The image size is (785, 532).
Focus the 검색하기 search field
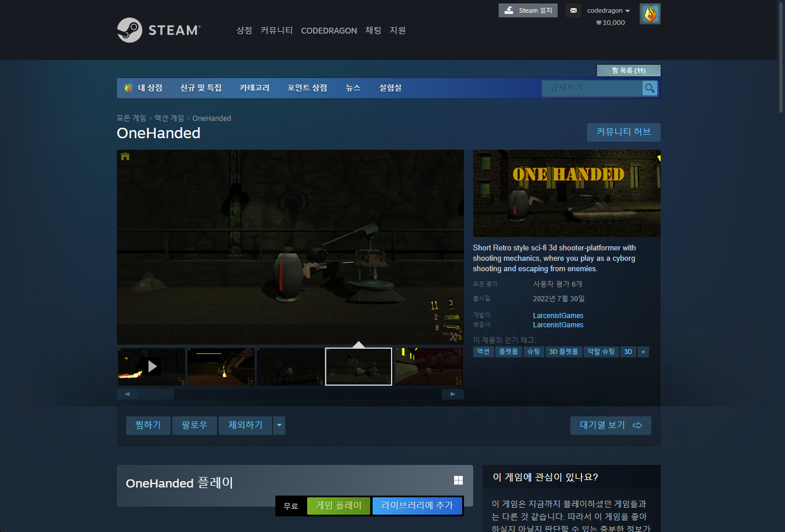[x=592, y=88]
